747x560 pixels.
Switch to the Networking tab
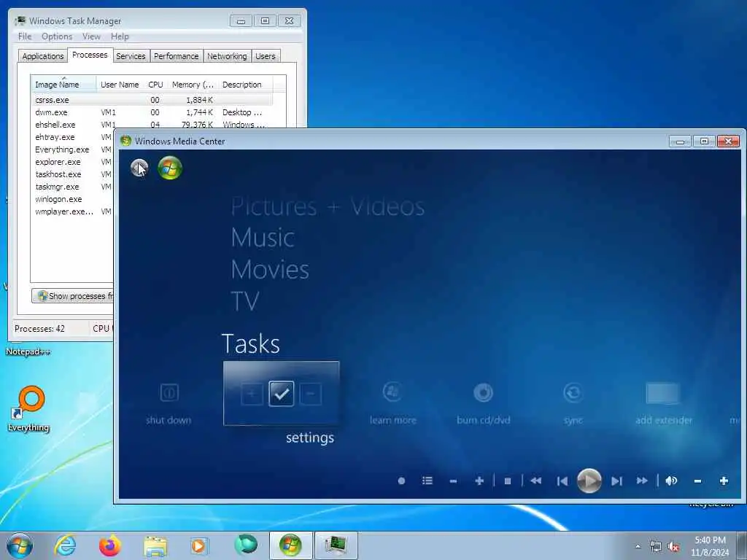227,56
